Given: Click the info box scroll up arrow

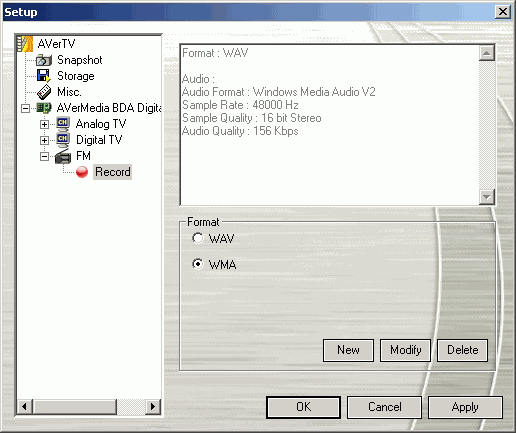Looking at the screenshot, I should (486, 53).
